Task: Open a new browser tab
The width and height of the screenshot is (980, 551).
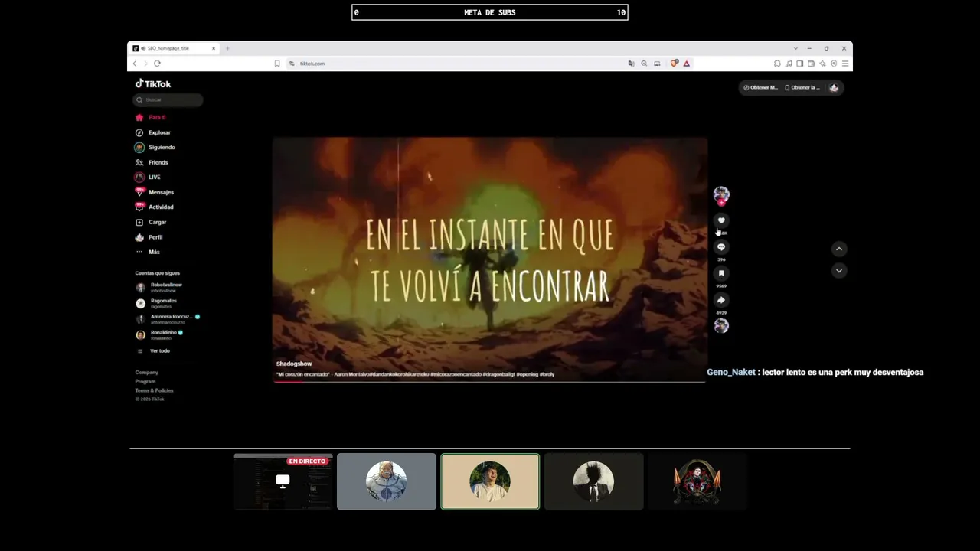Action: point(227,48)
